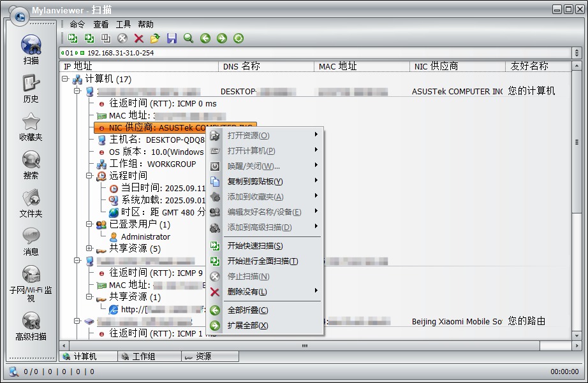Screen dimensions: 588x383
Task: Open 历史 from the left sidebar
Action: 30,89
